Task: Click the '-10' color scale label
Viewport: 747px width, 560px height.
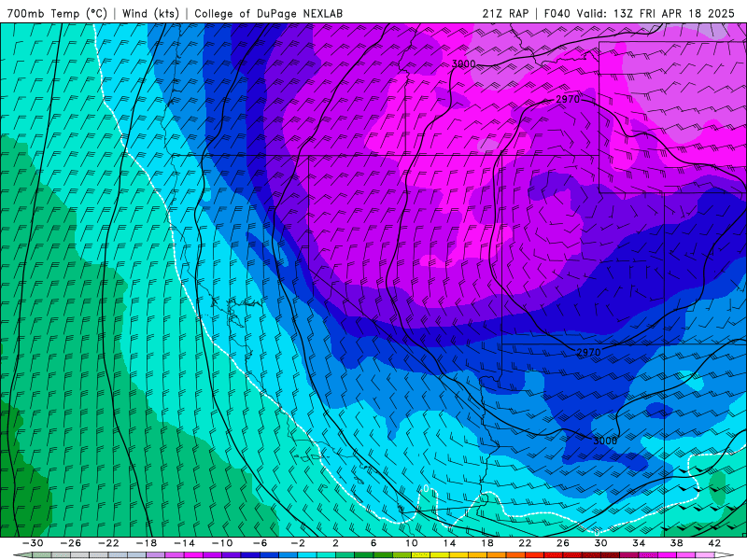Action: coord(222,543)
